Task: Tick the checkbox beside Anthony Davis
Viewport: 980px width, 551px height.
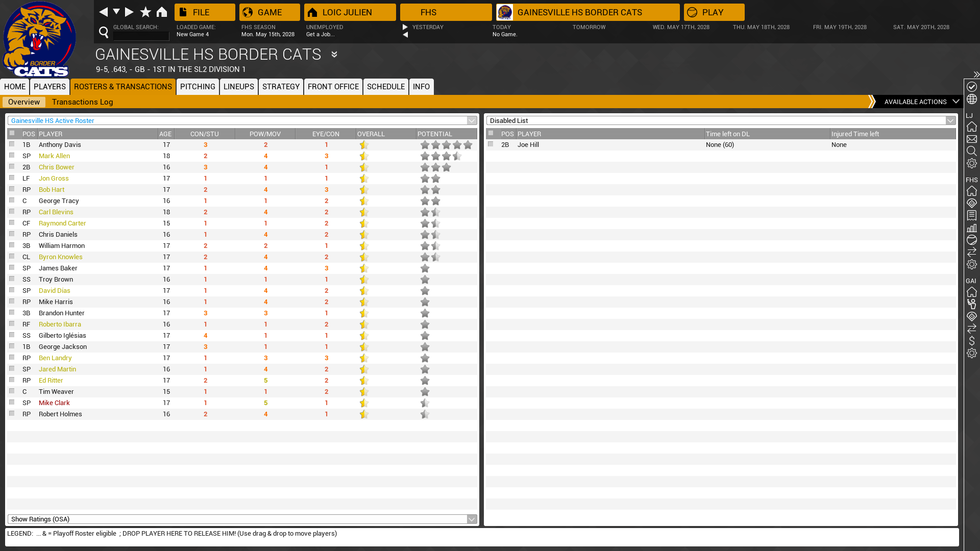Action: [12, 144]
